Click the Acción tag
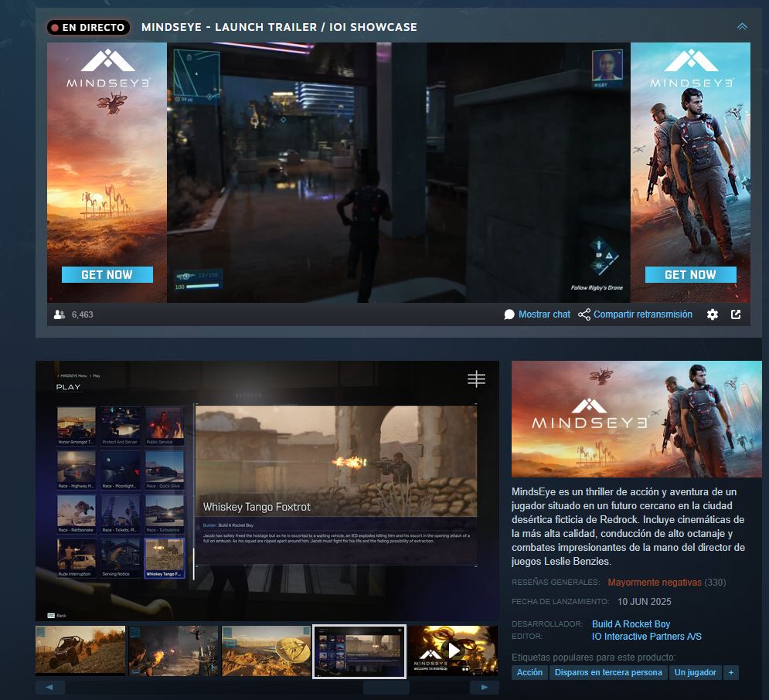Viewport: 769px width, 700px height. click(529, 672)
